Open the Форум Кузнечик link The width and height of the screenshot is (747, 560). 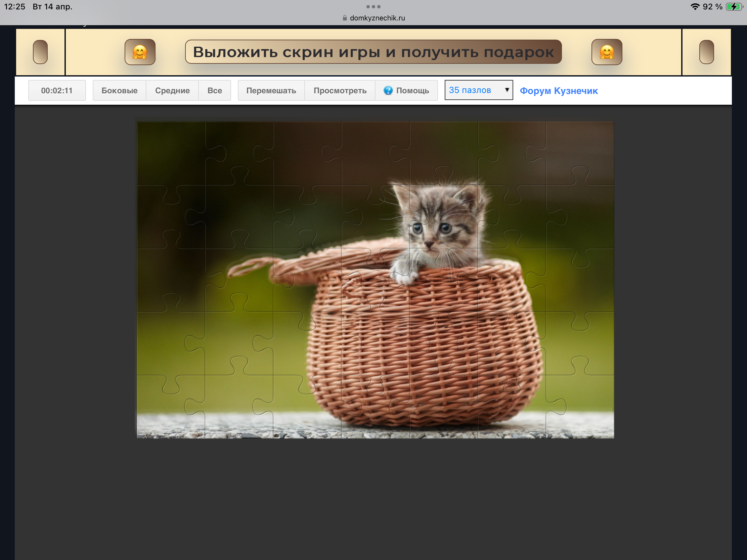559,91
